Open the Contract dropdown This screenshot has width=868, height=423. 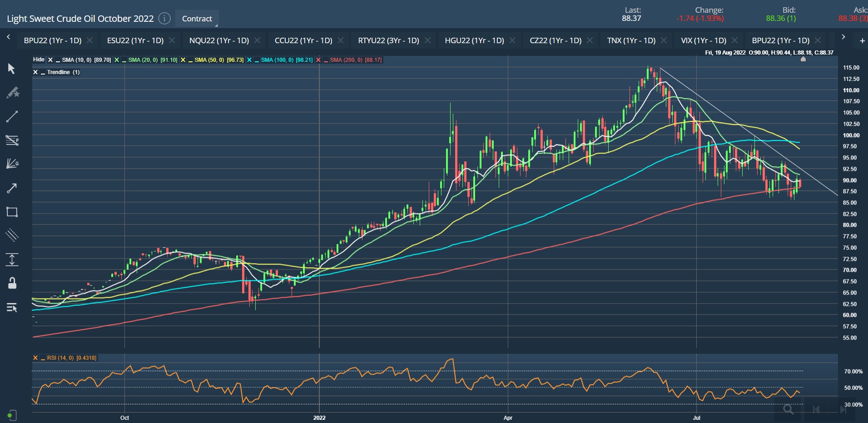197,19
